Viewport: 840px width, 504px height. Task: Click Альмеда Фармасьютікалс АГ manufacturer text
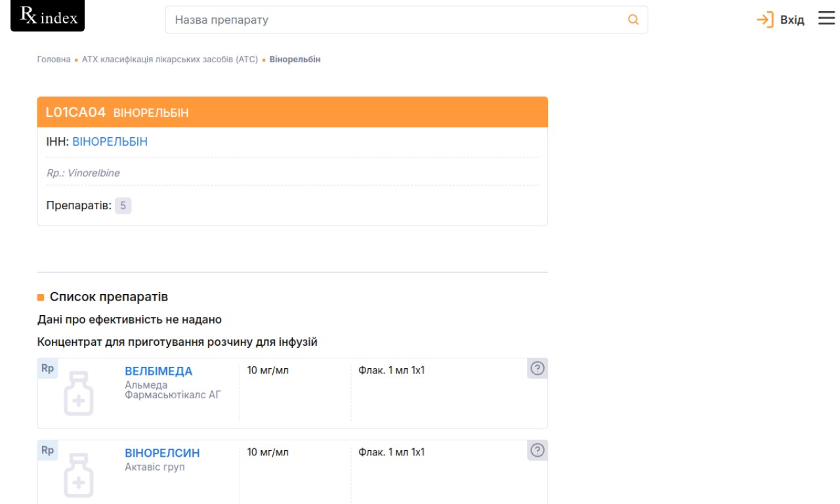point(173,390)
